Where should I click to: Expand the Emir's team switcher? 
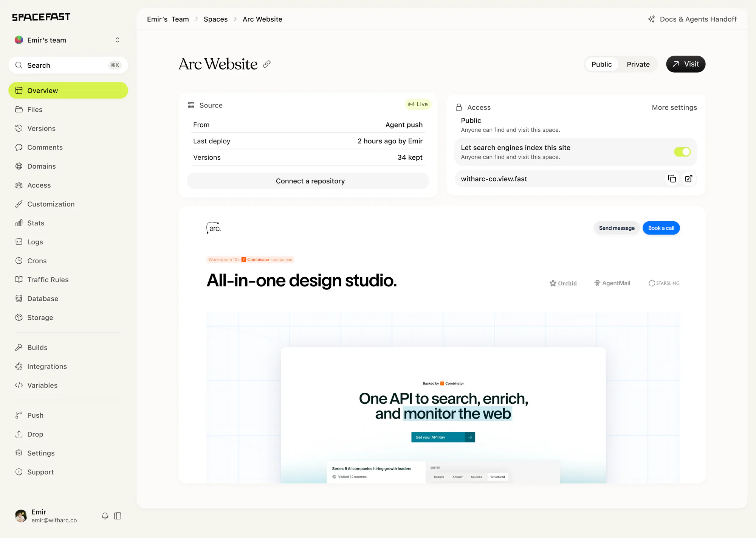click(x=118, y=40)
